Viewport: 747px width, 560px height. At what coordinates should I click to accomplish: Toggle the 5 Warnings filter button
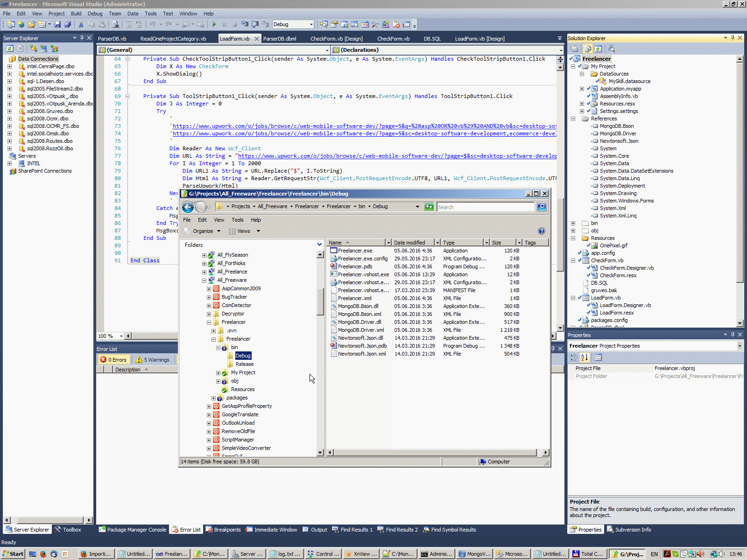[x=153, y=360]
